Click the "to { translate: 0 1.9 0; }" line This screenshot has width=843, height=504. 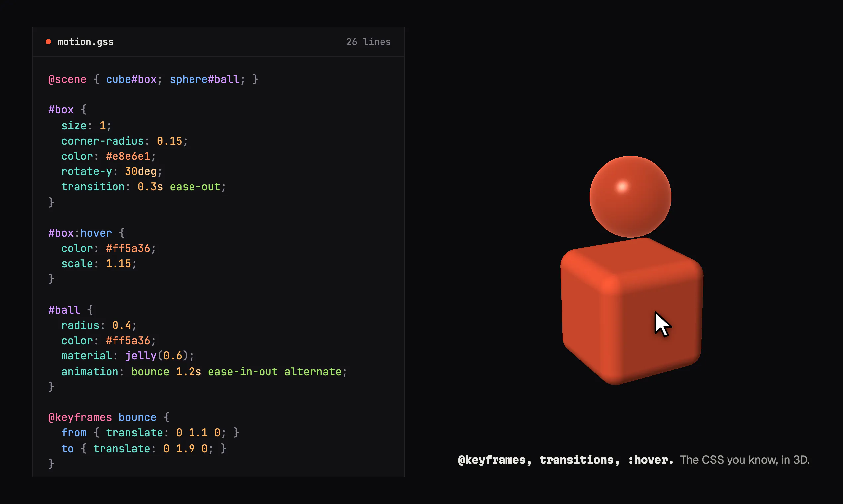[144, 449]
